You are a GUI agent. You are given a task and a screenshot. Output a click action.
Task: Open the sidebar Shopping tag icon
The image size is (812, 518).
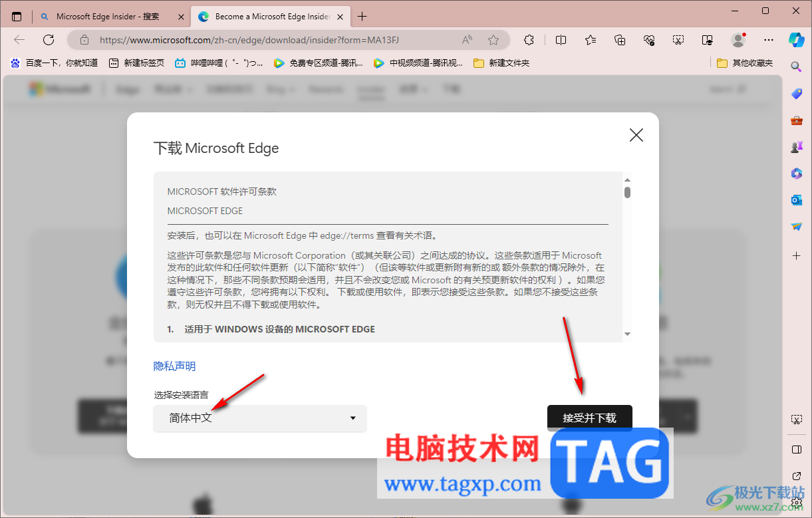pos(796,94)
